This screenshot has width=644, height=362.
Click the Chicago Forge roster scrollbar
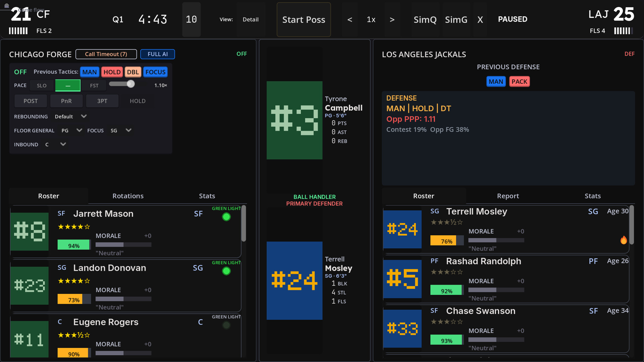pyautogui.click(x=244, y=224)
